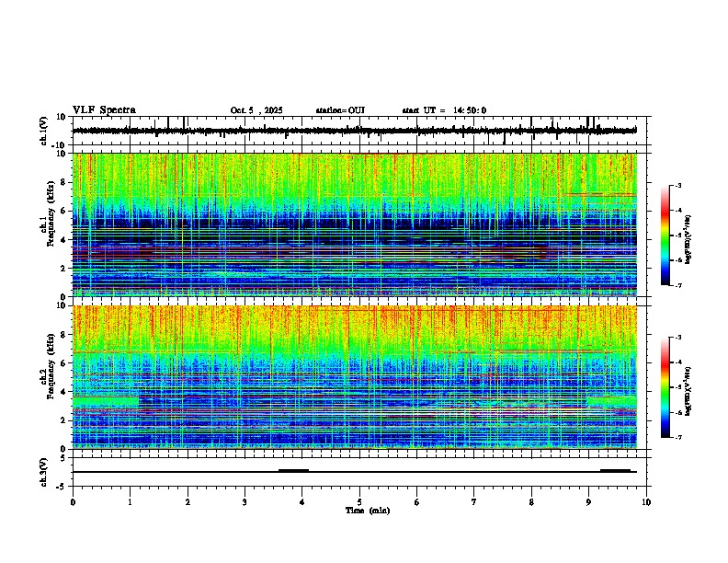Click the ch.1 spectrogram color scale bar

pyautogui.click(x=665, y=236)
